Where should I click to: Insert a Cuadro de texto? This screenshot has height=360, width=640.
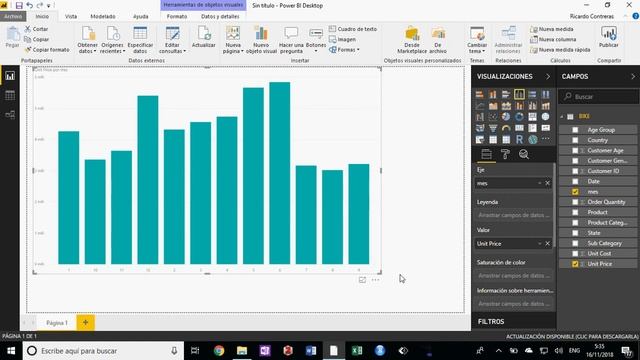(353, 29)
